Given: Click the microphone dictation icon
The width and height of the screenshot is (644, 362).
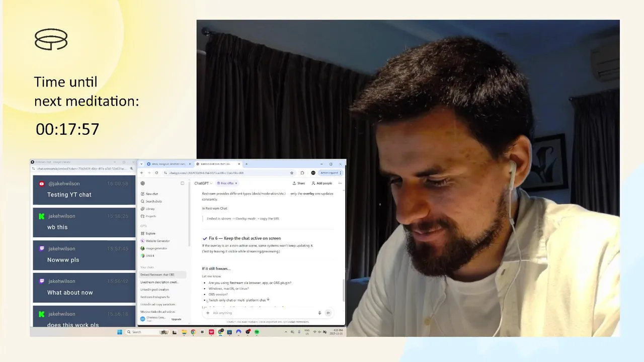Looking at the screenshot, I should (319, 313).
